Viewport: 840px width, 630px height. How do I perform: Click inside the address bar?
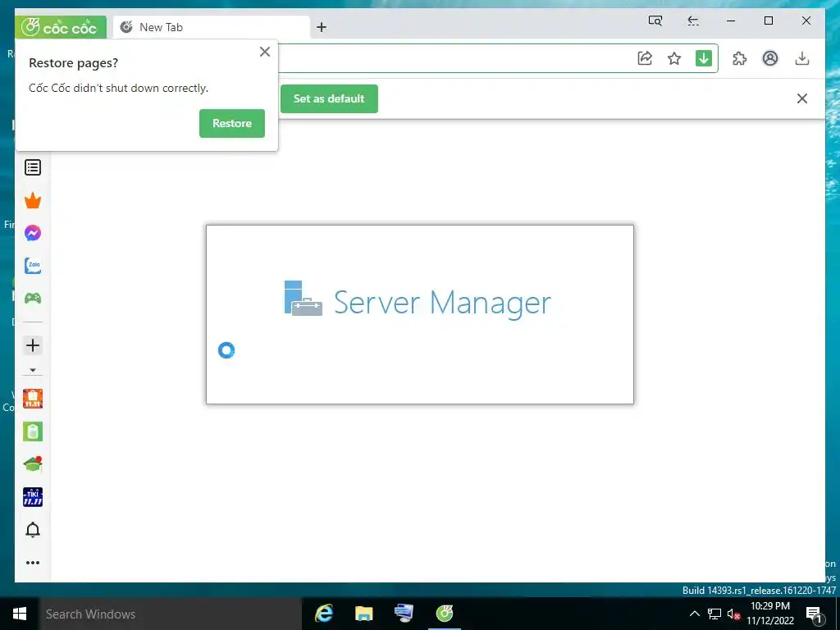(x=455, y=58)
